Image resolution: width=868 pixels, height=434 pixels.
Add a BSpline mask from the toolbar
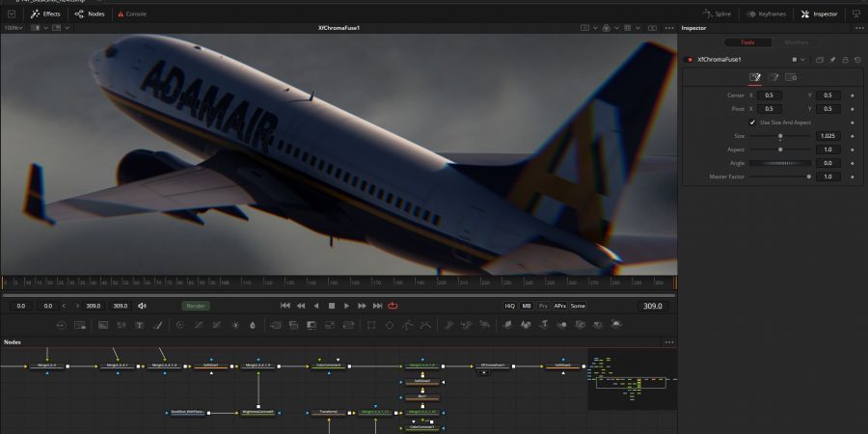(425, 325)
